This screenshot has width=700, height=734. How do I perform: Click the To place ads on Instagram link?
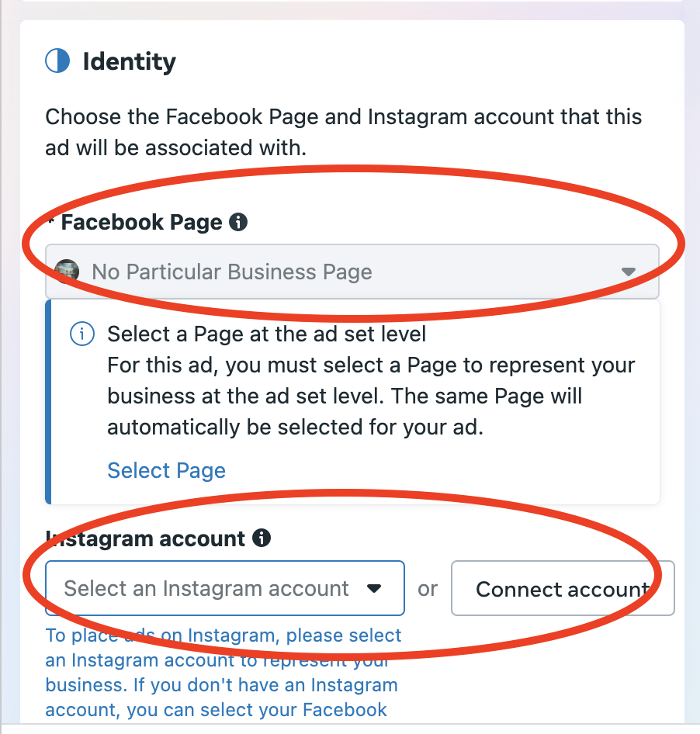[224, 635]
